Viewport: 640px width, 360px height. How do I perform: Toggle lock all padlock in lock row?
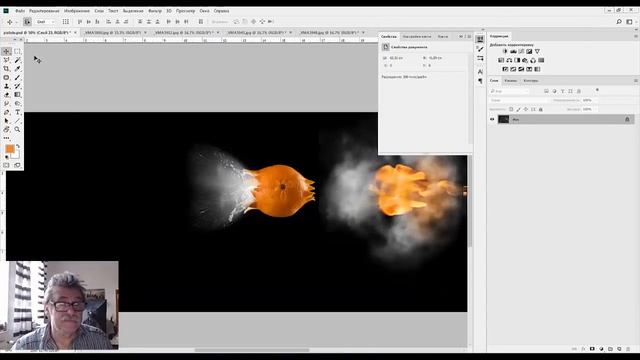pos(541,109)
